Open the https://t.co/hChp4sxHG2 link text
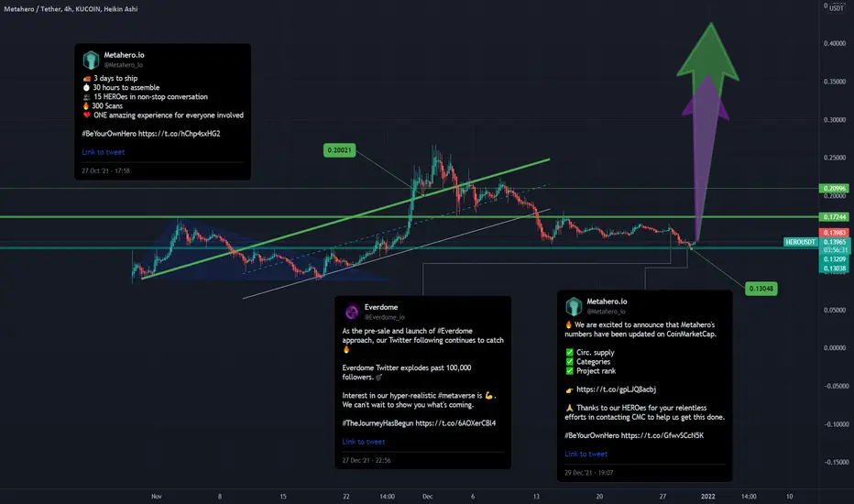 click(180, 134)
